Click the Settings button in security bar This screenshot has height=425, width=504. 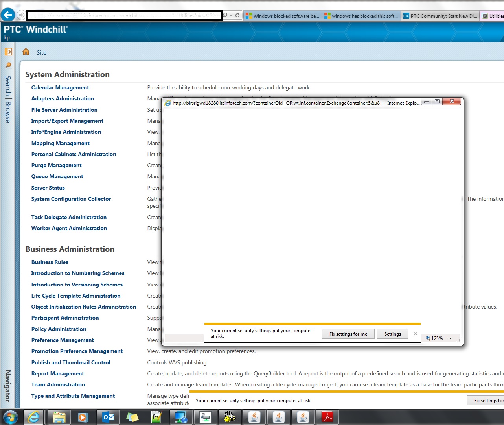click(393, 334)
